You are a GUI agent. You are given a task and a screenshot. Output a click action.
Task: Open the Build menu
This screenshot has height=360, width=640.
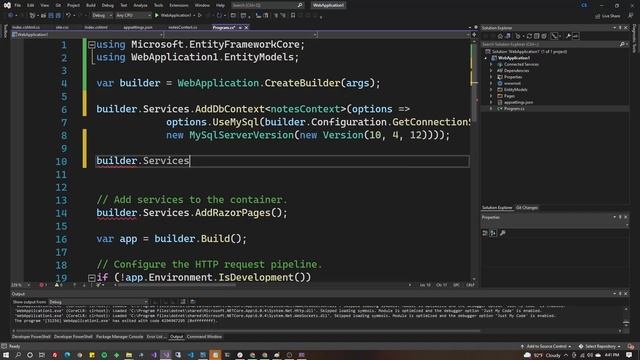[91, 5]
